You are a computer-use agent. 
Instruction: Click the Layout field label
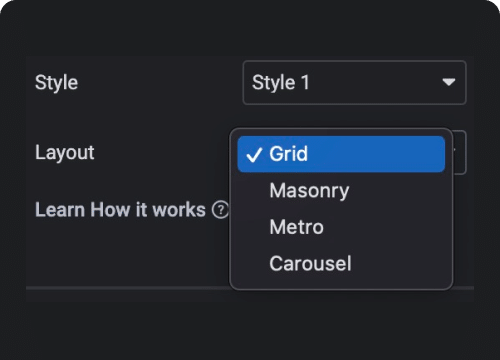[x=65, y=153]
